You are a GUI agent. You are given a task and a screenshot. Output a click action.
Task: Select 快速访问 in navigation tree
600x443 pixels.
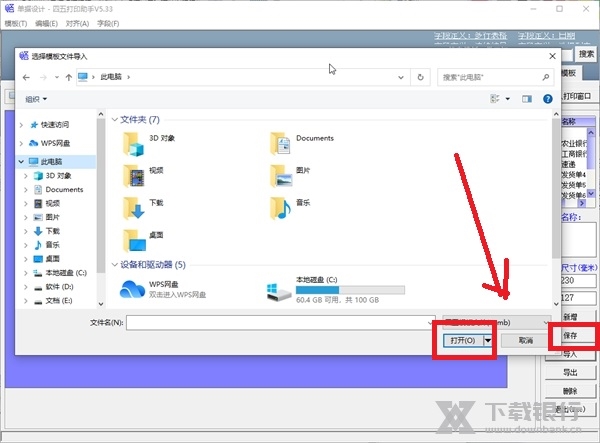(x=55, y=125)
